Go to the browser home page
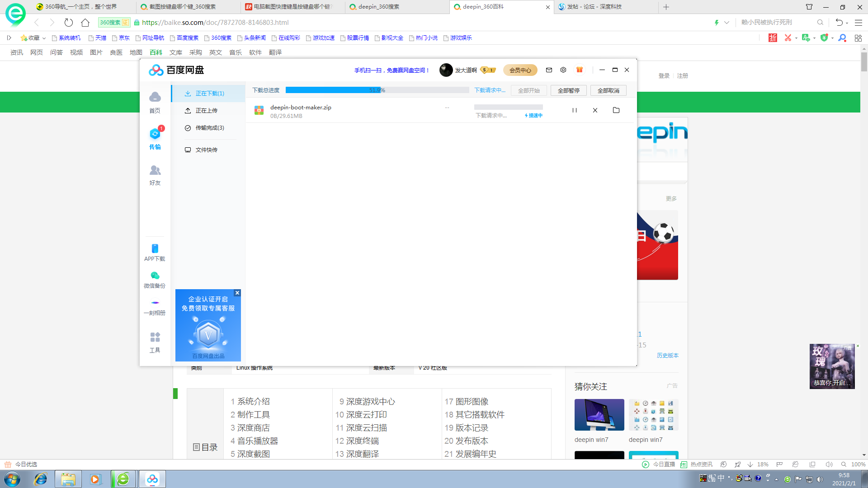Image resolution: width=868 pixels, height=488 pixels. 85,23
